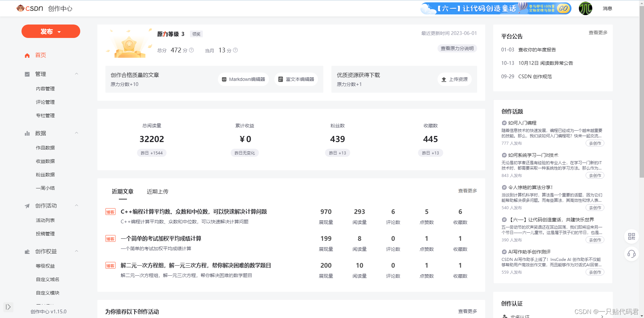Open 一周小结 in sidebar
644x318 pixels.
pos(45,188)
